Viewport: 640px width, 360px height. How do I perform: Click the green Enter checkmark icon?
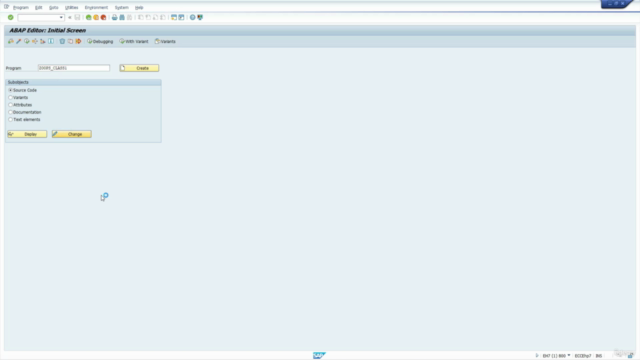click(x=11, y=18)
